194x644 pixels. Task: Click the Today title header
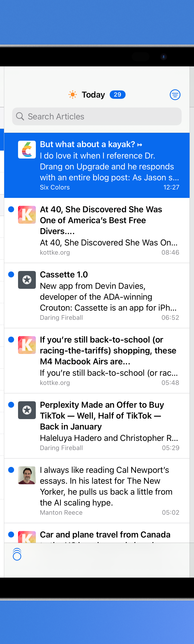[93, 95]
